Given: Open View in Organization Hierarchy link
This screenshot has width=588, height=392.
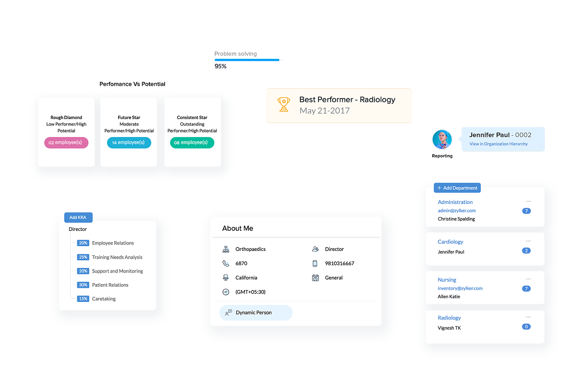Looking at the screenshot, I should (498, 144).
